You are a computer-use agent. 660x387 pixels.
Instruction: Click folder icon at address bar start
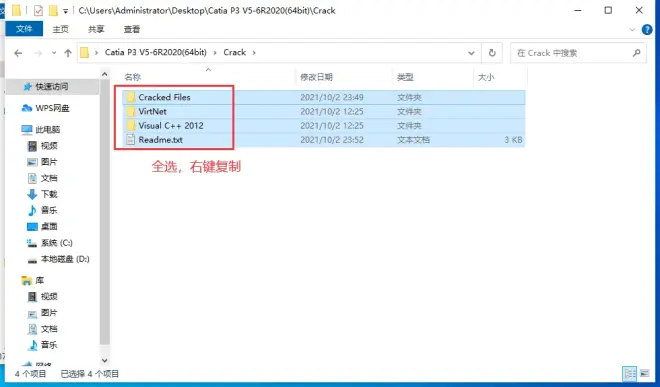[84, 53]
